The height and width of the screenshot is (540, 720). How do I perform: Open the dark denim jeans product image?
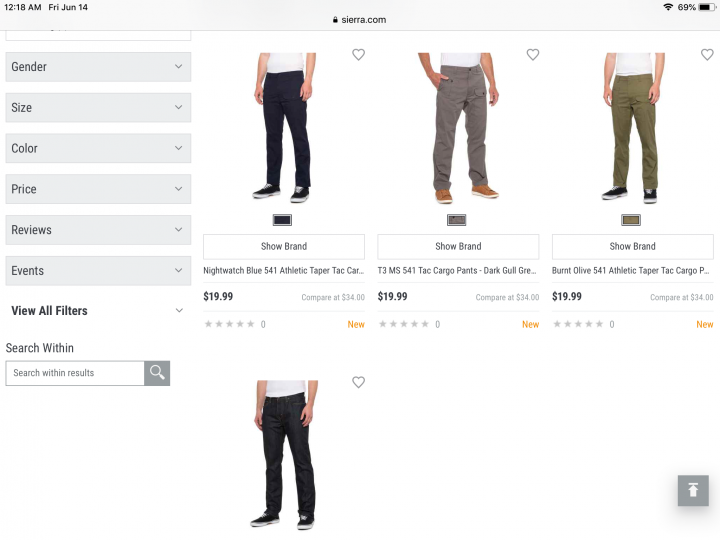(x=285, y=455)
